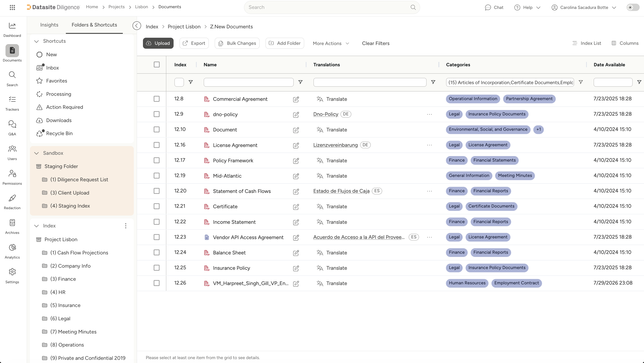Viewport: 644px width, 363px height.
Task: Open the Inbox shortcut
Action: [x=53, y=68]
